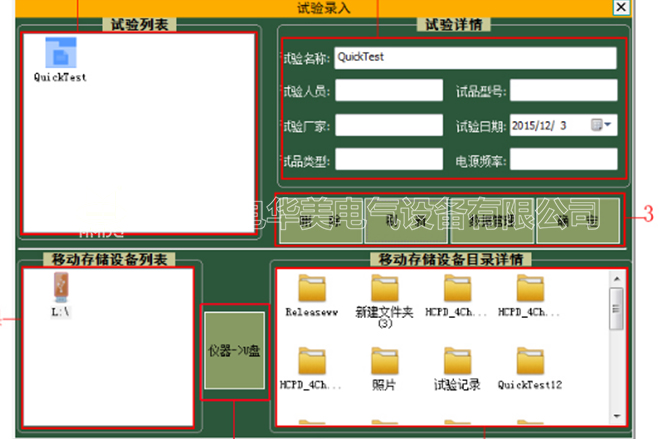Image resolution: width=662 pixels, height=439 pixels.
Task: Click the 电源频率 input field
Action: coord(563,159)
